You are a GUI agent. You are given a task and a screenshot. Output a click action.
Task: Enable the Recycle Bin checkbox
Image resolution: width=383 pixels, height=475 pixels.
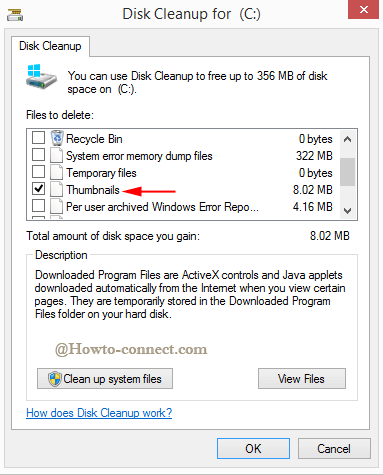click(x=38, y=137)
